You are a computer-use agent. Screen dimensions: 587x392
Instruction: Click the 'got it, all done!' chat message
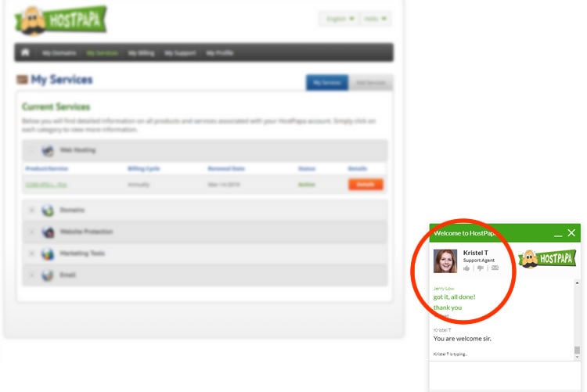point(454,297)
